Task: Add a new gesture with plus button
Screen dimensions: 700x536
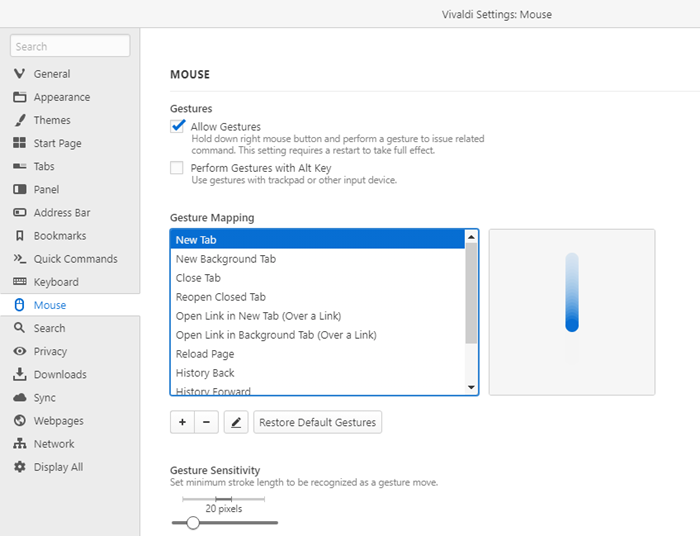Action: coord(182,422)
